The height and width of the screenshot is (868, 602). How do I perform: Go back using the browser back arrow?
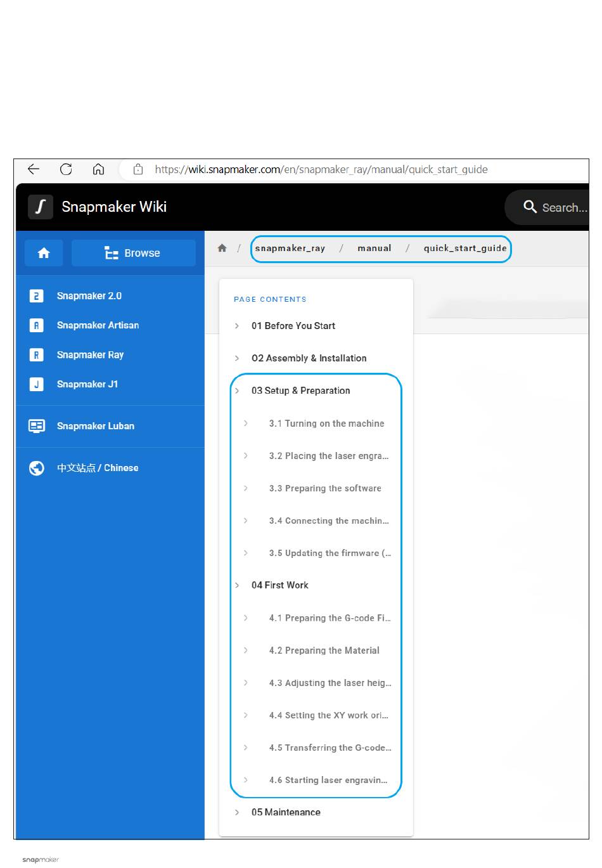pyautogui.click(x=34, y=169)
